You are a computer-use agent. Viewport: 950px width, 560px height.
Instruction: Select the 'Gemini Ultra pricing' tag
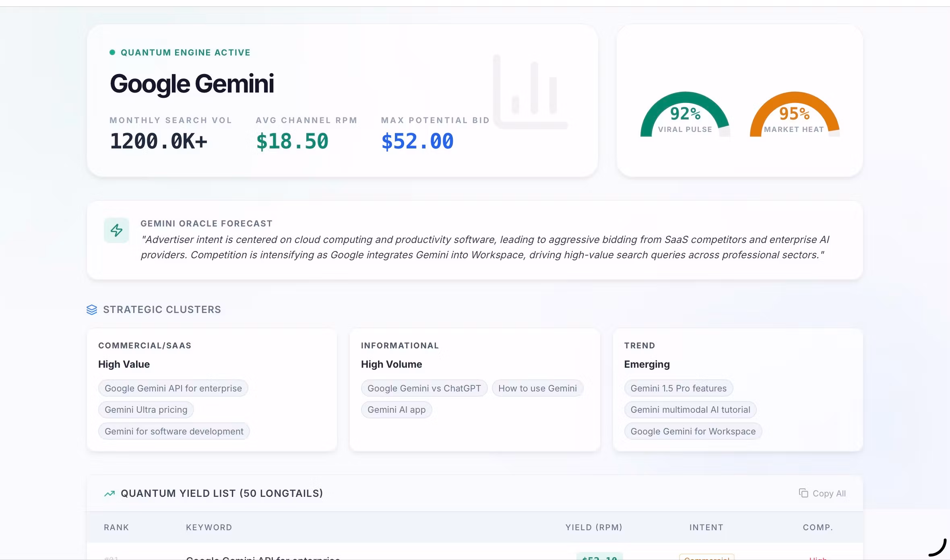pyautogui.click(x=146, y=410)
